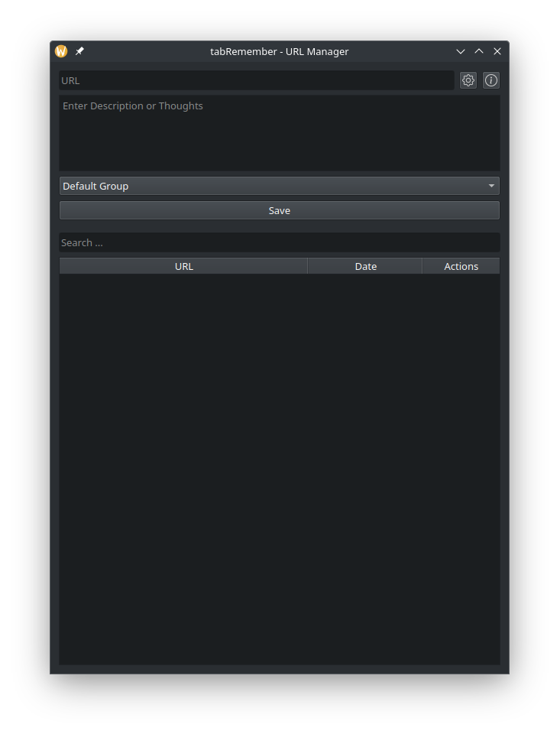Click into the Search field
The width and height of the screenshot is (560, 734).
tap(279, 242)
